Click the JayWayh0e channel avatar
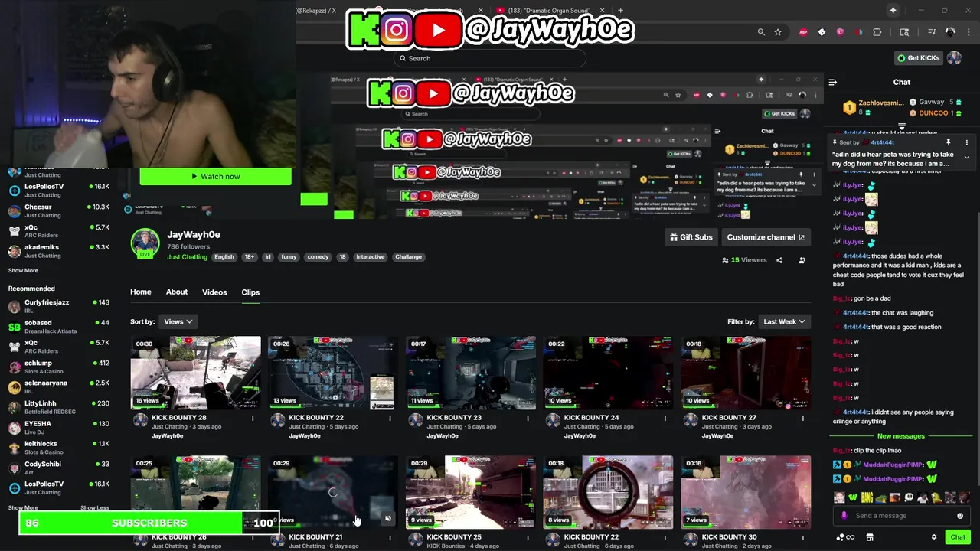 click(145, 243)
